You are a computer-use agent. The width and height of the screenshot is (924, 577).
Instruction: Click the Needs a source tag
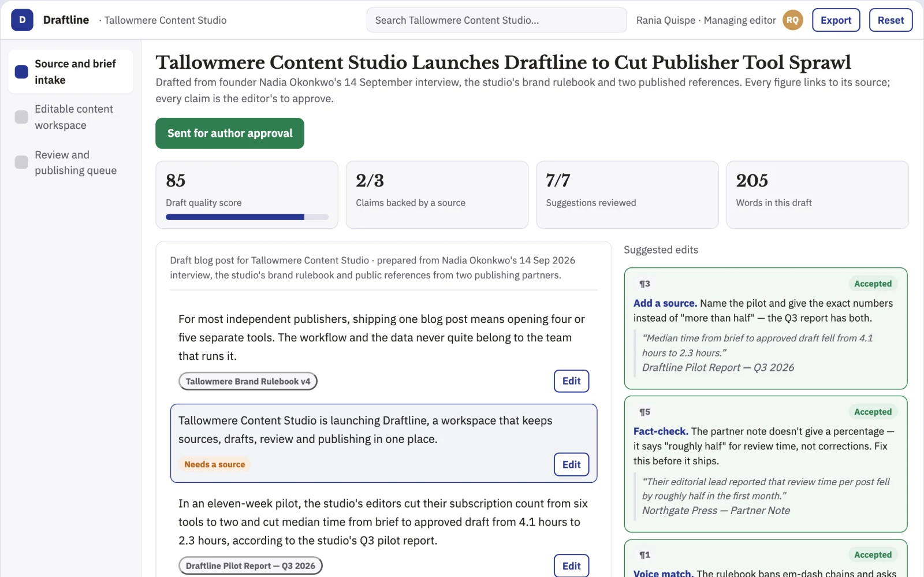point(215,464)
